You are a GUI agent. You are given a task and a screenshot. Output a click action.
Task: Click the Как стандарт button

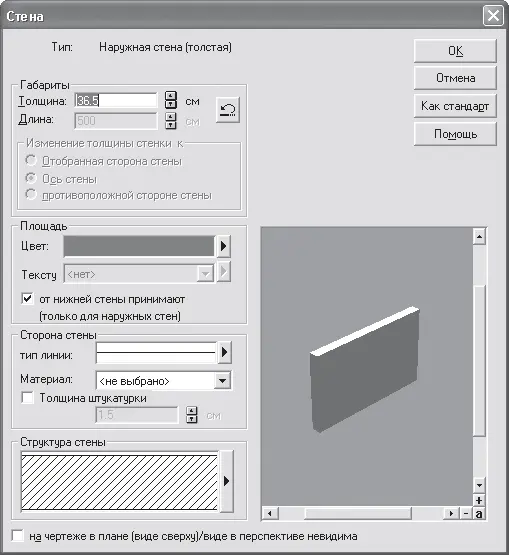pos(455,106)
